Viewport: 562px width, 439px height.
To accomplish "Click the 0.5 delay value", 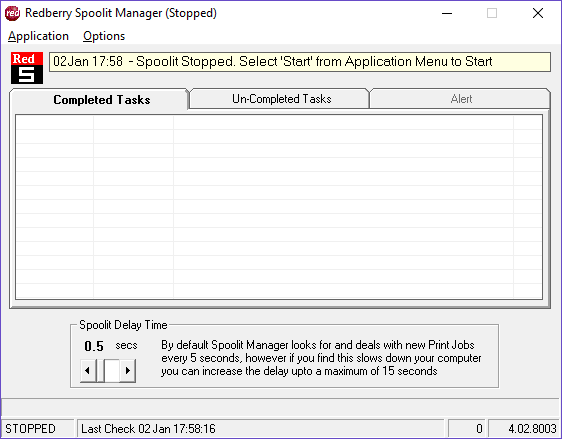I will (x=94, y=346).
